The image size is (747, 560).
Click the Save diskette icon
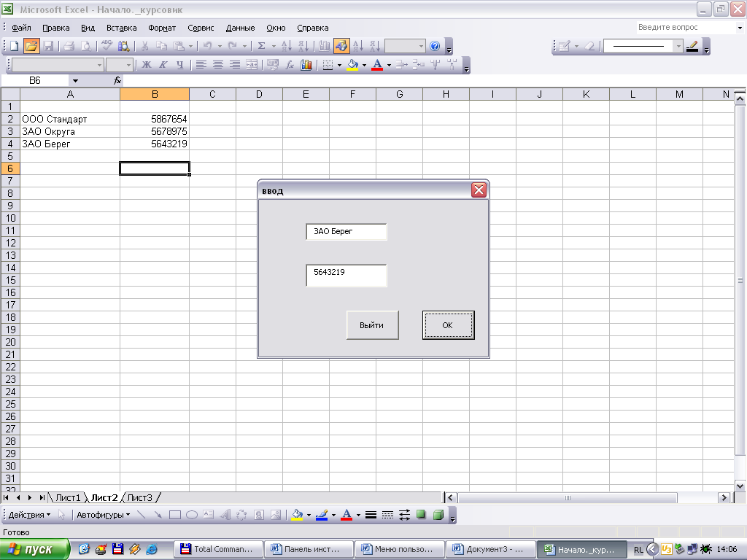point(48,46)
